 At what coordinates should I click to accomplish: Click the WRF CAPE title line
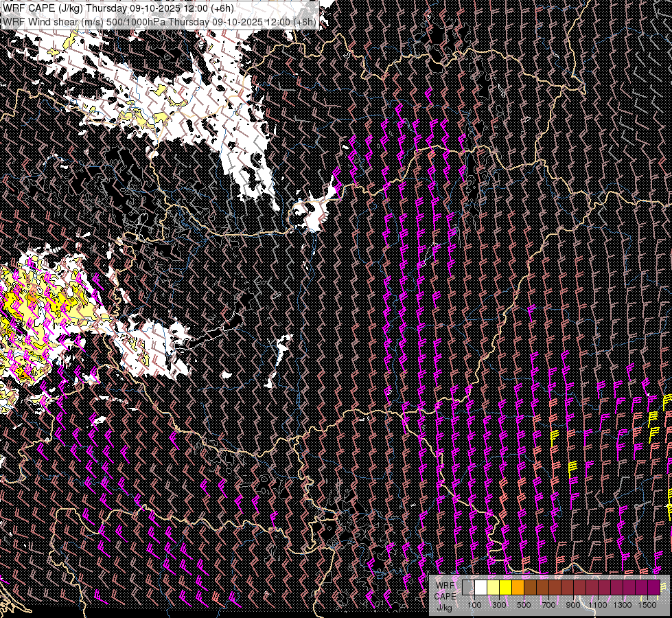(x=118, y=8)
